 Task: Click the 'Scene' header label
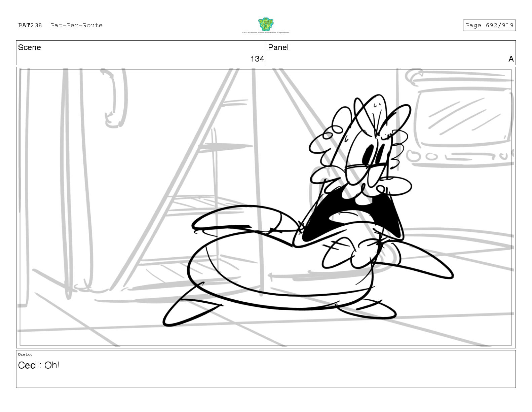tap(30, 47)
